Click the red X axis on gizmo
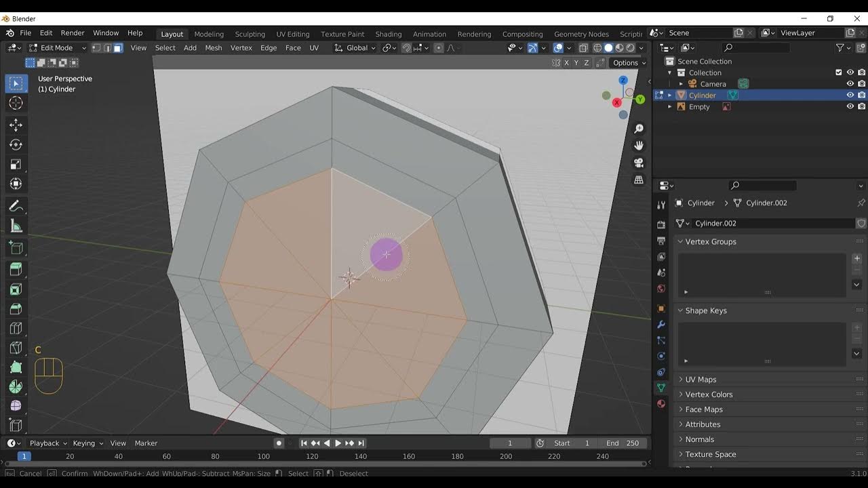This screenshot has height=488, width=868. click(617, 102)
